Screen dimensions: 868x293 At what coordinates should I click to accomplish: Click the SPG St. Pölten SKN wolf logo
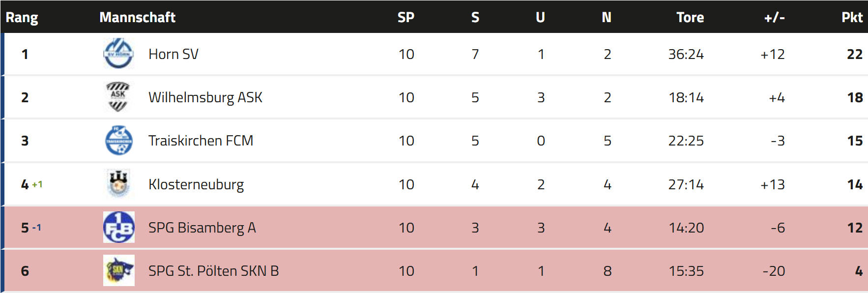[118, 270]
